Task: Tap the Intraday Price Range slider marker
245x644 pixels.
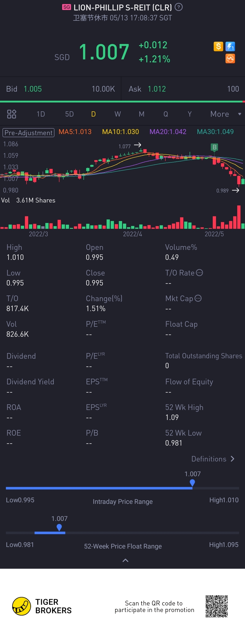Action: coord(192,483)
